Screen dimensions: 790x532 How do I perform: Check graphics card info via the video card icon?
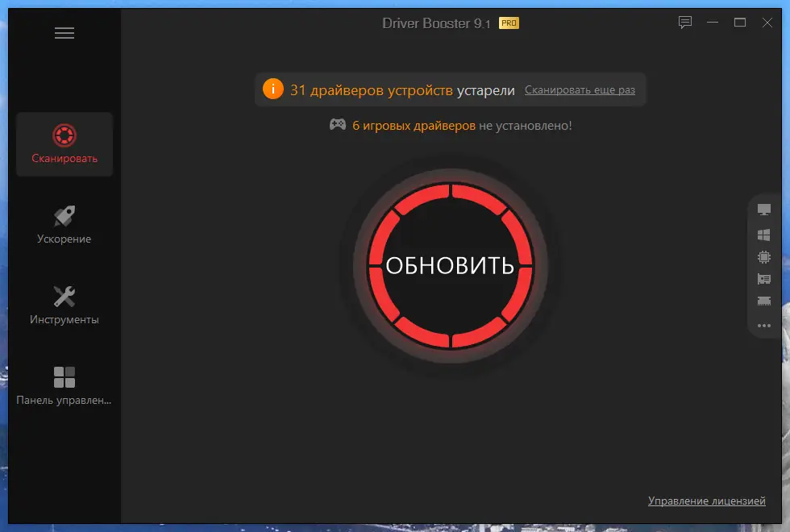(764, 279)
